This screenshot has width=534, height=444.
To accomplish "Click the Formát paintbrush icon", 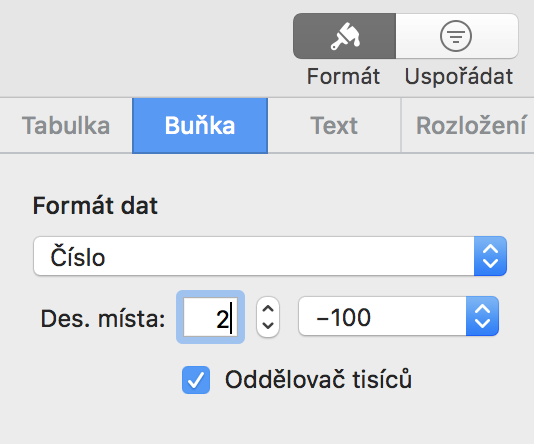I will coord(344,36).
